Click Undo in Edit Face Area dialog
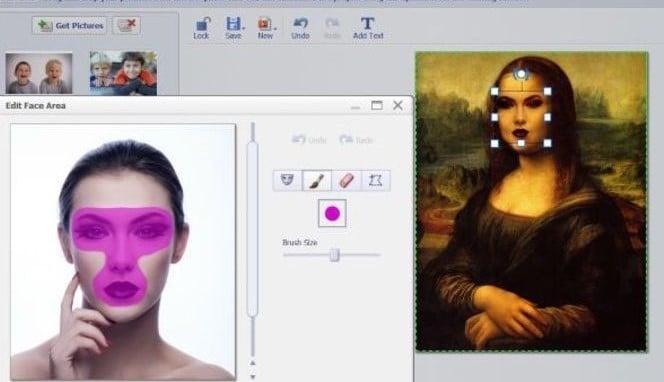This screenshot has height=382, width=664. pyautogui.click(x=310, y=140)
